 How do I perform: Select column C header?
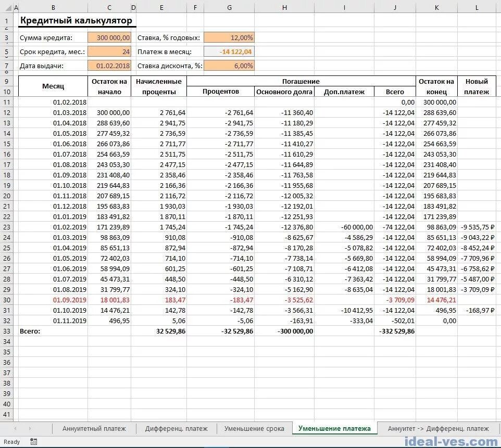109,8
